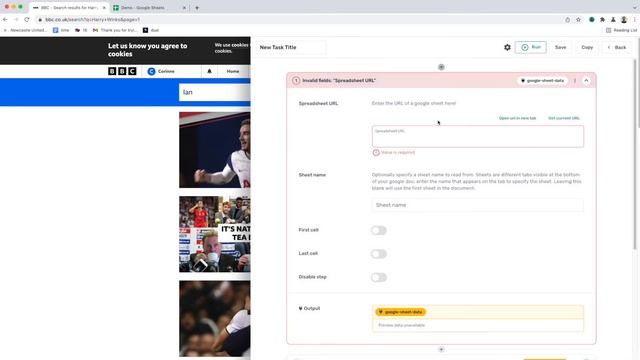Click the task panel vertical scrollbar

point(636,154)
